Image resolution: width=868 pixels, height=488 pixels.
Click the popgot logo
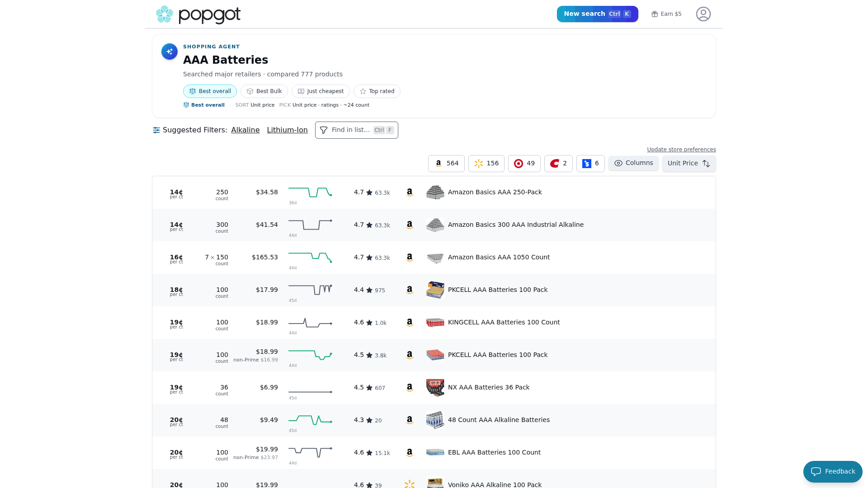tap(198, 14)
